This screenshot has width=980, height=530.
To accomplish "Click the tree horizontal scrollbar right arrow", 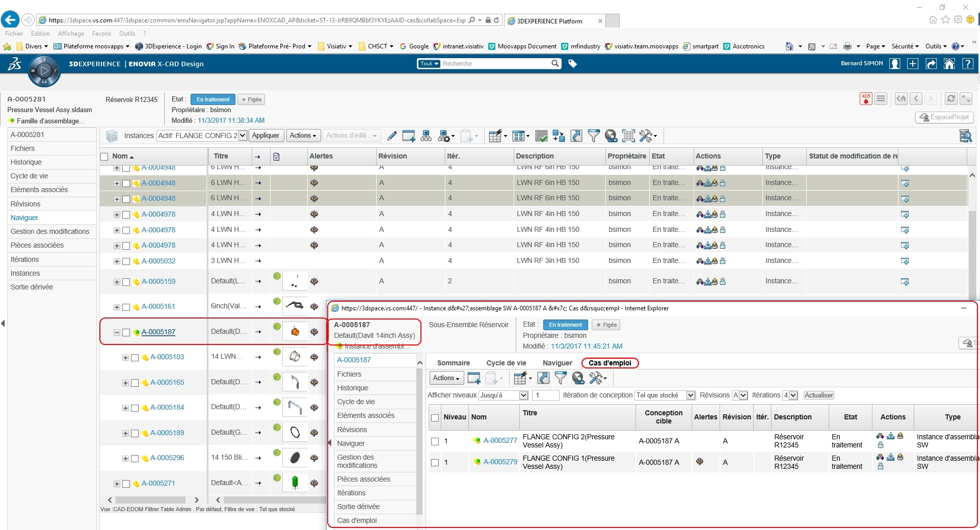I will tap(196, 500).
